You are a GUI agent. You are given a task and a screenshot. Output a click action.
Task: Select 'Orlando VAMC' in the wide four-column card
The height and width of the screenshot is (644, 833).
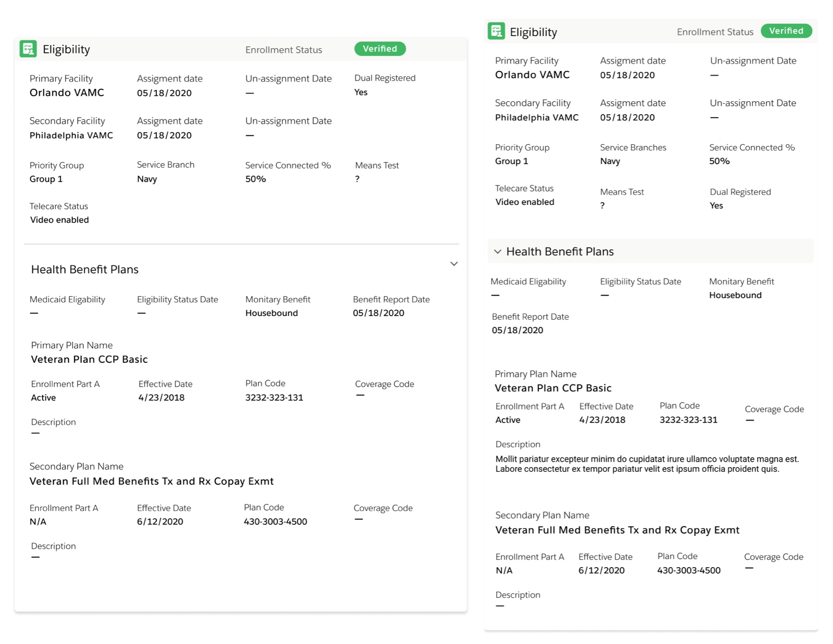pos(67,93)
